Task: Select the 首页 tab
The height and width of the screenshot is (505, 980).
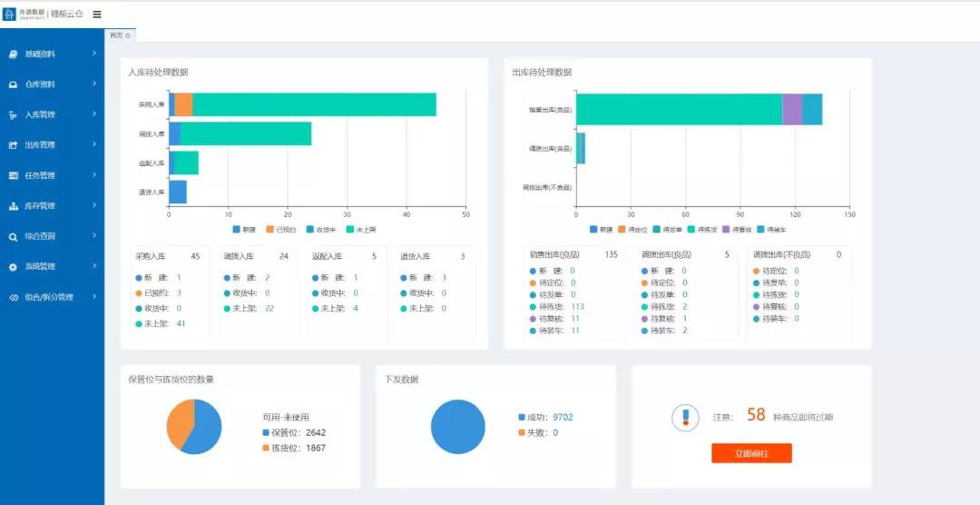Action: (120, 35)
